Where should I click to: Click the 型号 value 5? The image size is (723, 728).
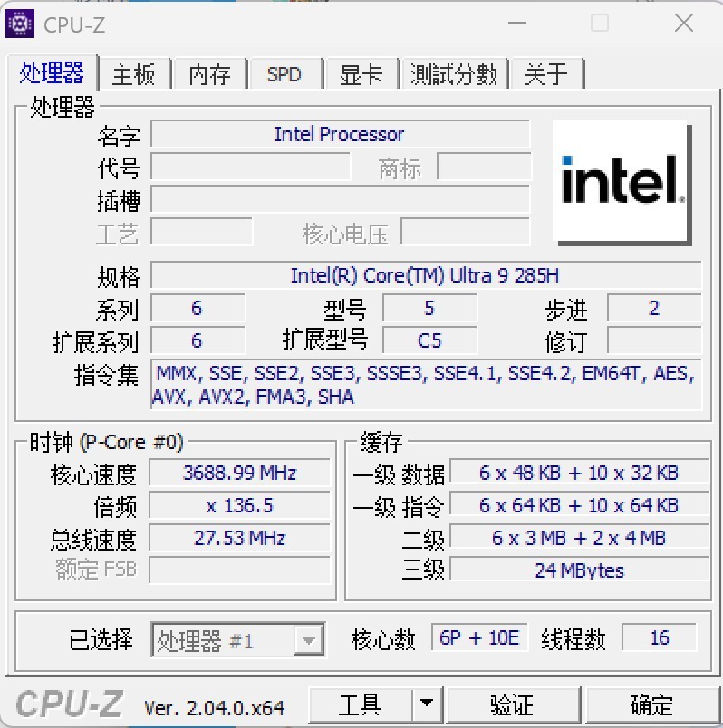pyautogui.click(x=429, y=308)
